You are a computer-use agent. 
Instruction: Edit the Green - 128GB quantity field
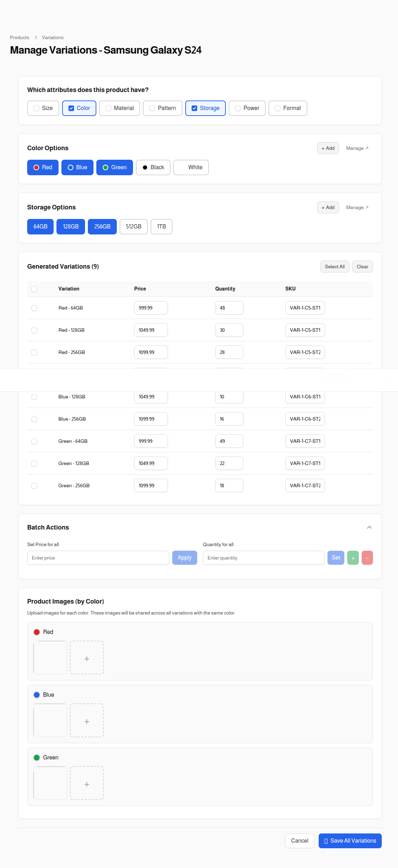point(229,463)
